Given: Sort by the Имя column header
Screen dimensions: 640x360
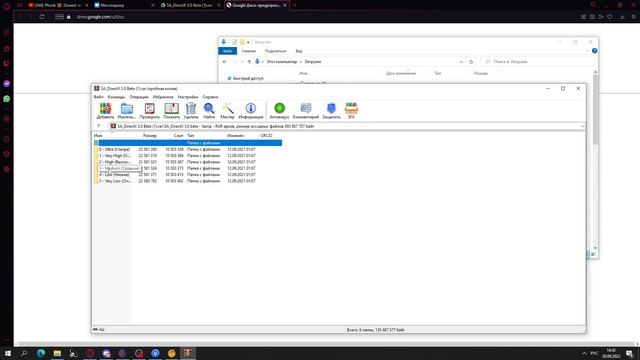Looking at the screenshot, I should pyautogui.click(x=98, y=136).
